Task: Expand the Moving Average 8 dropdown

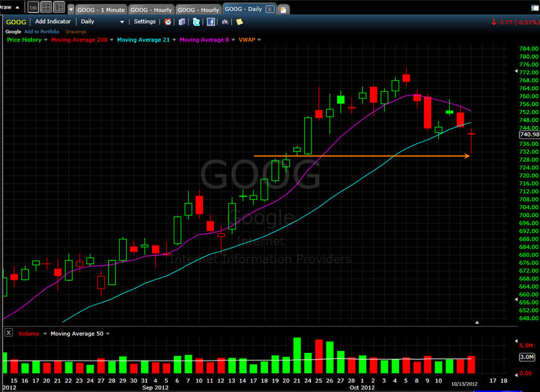Action: (233, 40)
